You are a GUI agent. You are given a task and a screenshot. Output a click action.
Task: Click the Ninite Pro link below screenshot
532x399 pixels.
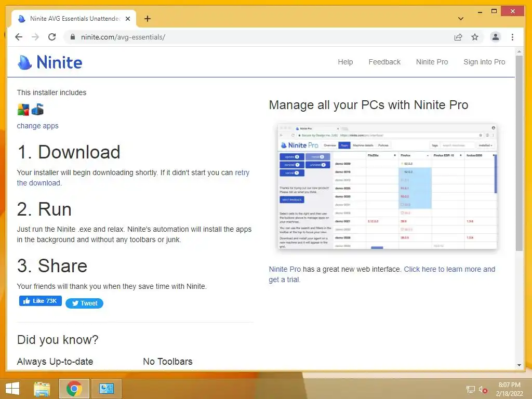coord(285,270)
